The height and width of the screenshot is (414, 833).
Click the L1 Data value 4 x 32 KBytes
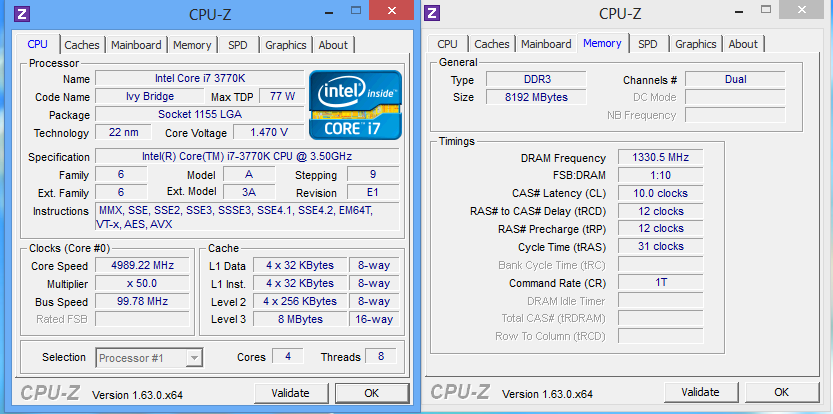pyautogui.click(x=300, y=265)
